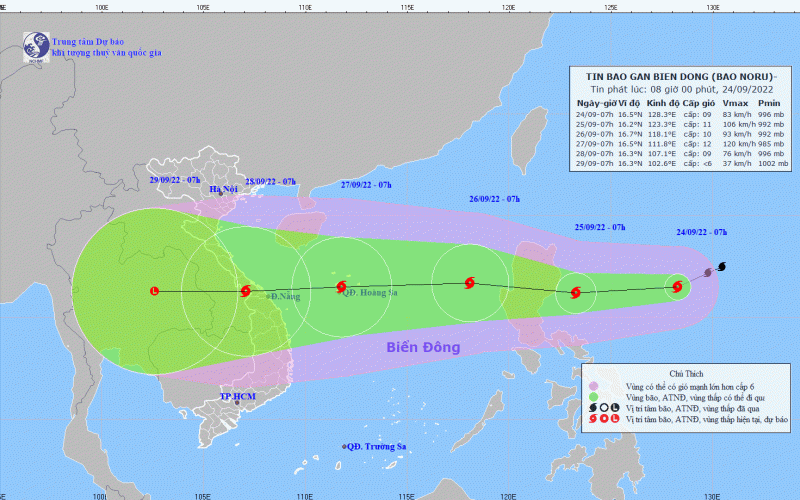
Task: Click the Hà Nội city label
Action: pos(226,190)
